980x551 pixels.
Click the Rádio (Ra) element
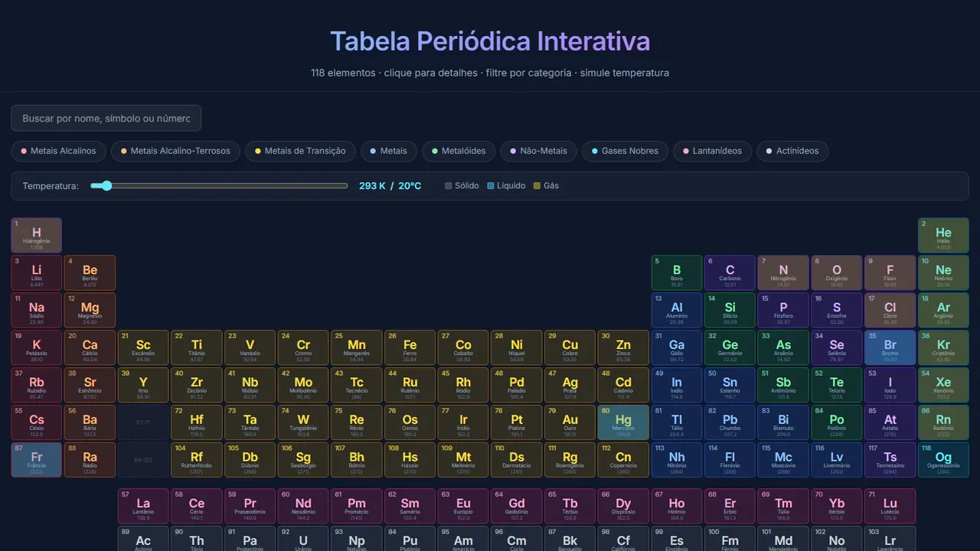90,460
